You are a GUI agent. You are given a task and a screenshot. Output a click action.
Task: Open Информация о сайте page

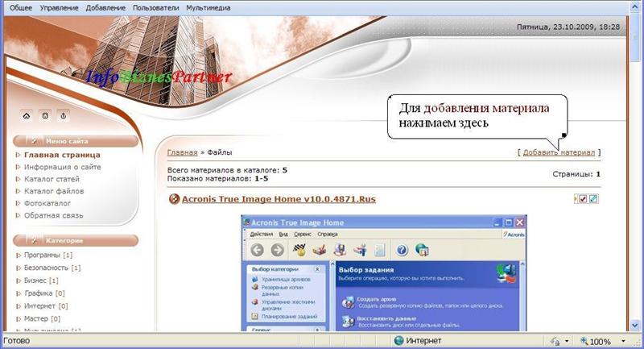click(x=63, y=167)
